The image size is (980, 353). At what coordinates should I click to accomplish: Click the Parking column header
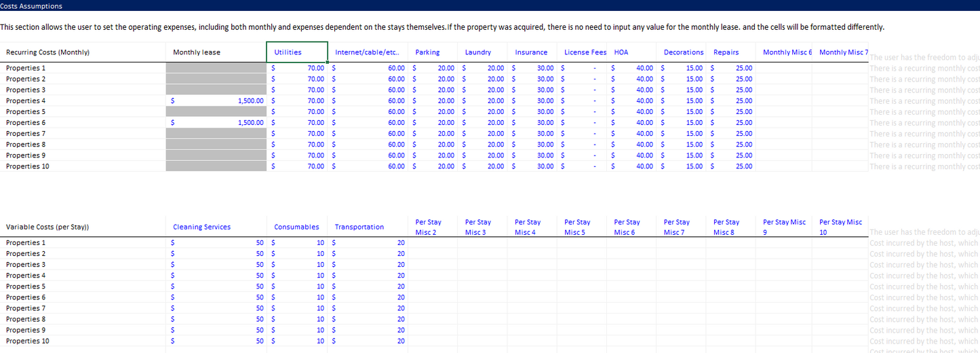point(432,52)
